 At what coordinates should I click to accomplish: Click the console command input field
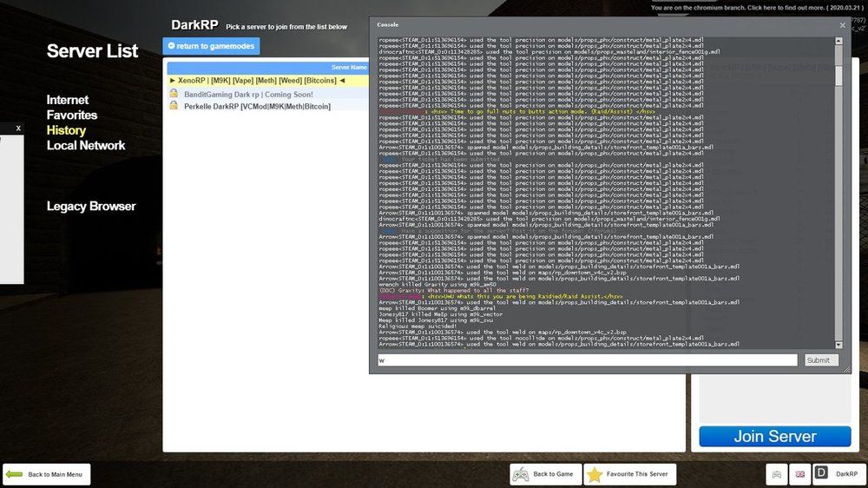coord(587,360)
